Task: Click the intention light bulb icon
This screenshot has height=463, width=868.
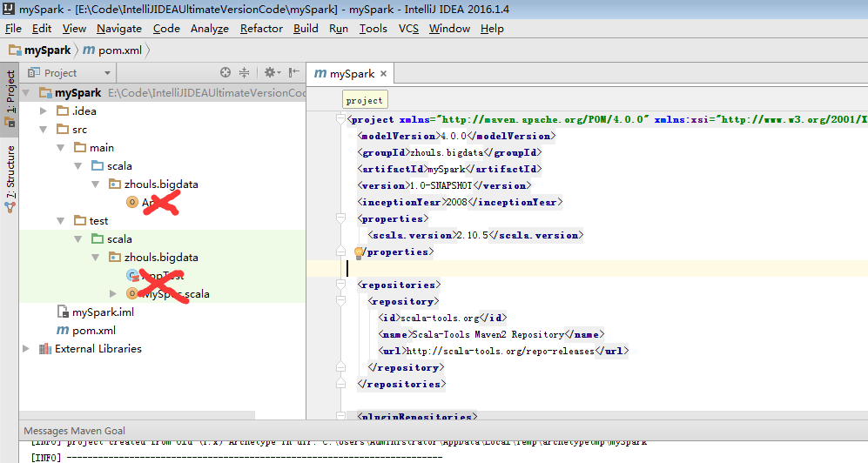Action: pyautogui.click(x=359, y=252)
